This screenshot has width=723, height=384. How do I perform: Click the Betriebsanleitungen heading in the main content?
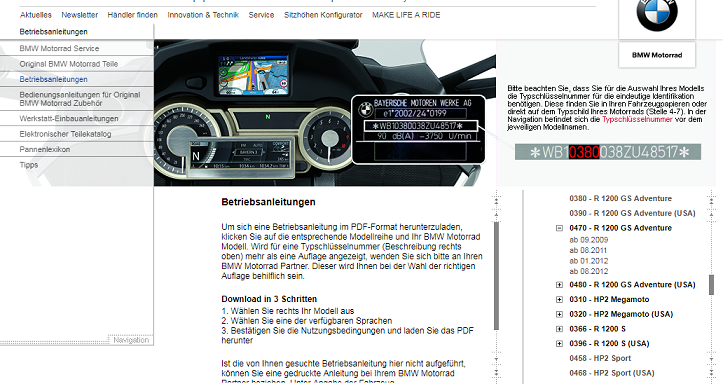pos(268,202)
